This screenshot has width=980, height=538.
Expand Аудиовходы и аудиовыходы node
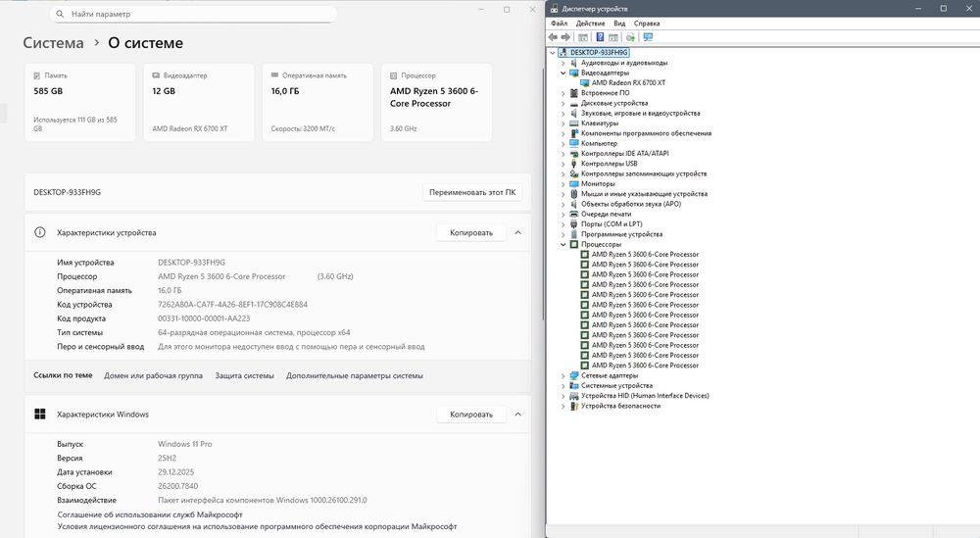563,63
